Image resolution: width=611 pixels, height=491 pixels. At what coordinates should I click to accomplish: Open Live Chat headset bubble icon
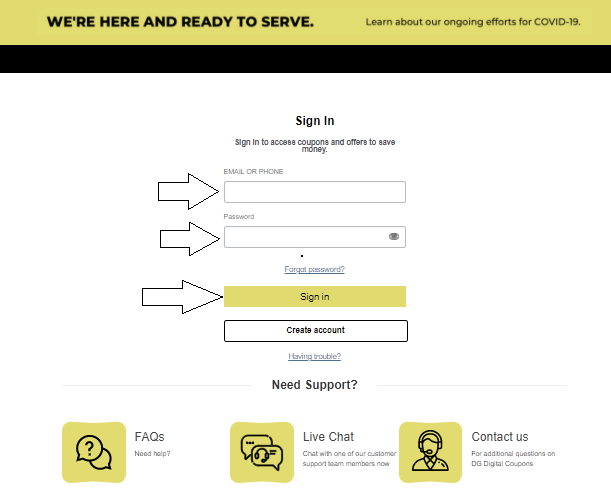click(262, 452)
